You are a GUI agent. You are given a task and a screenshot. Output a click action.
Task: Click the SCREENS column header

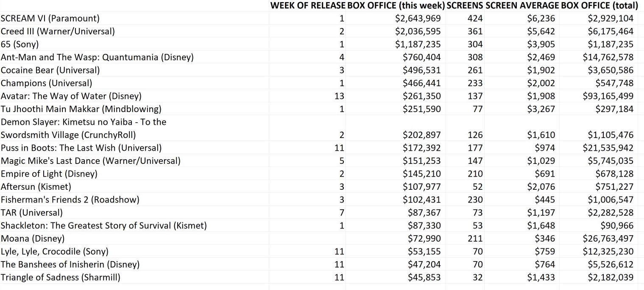465,6
